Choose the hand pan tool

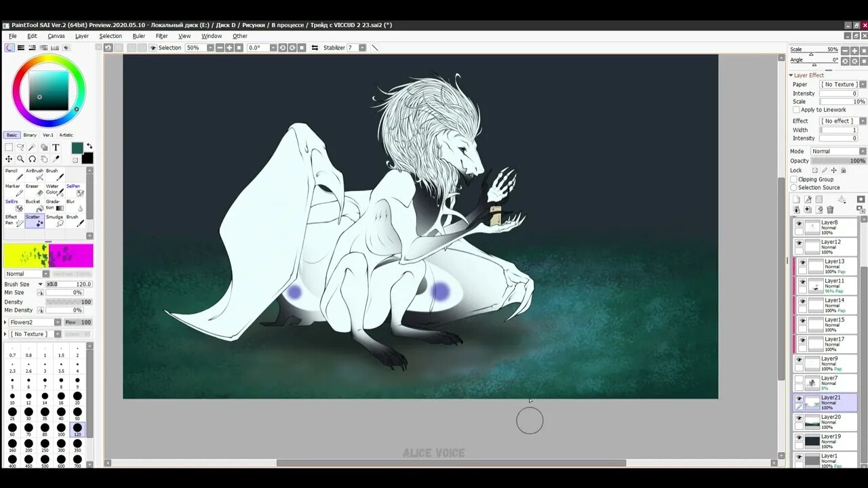44,159
